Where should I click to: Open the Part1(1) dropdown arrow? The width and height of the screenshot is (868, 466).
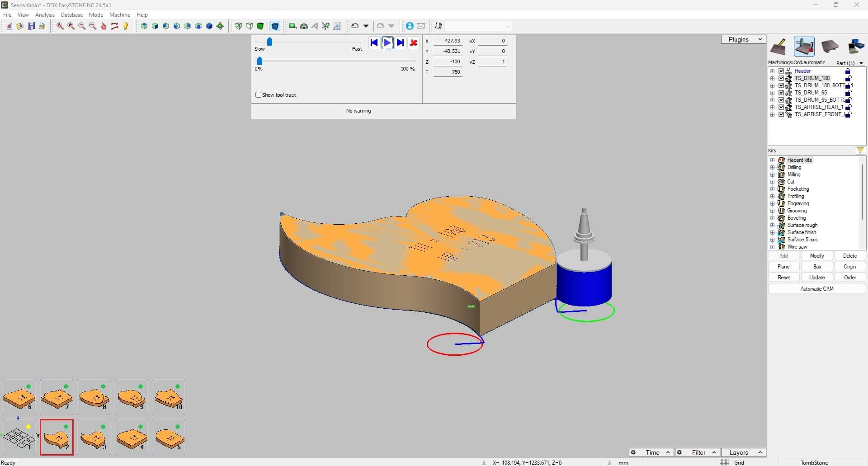click(861, 63)
